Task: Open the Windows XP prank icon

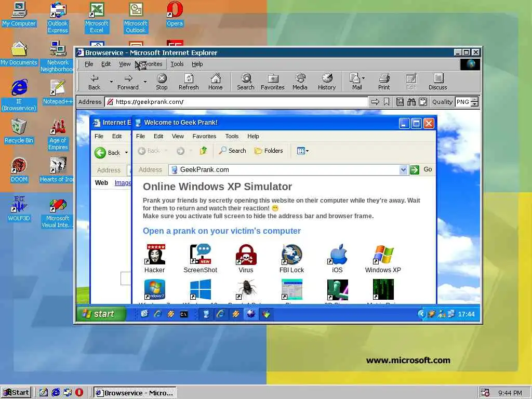Action: (383, 259)
